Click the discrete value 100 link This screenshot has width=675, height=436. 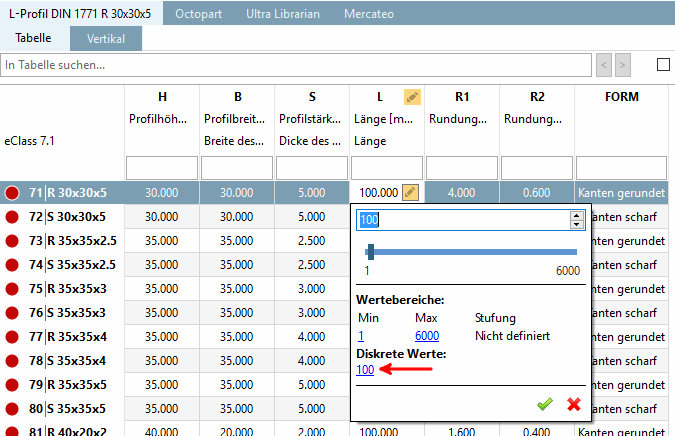[x=365, y=370]
